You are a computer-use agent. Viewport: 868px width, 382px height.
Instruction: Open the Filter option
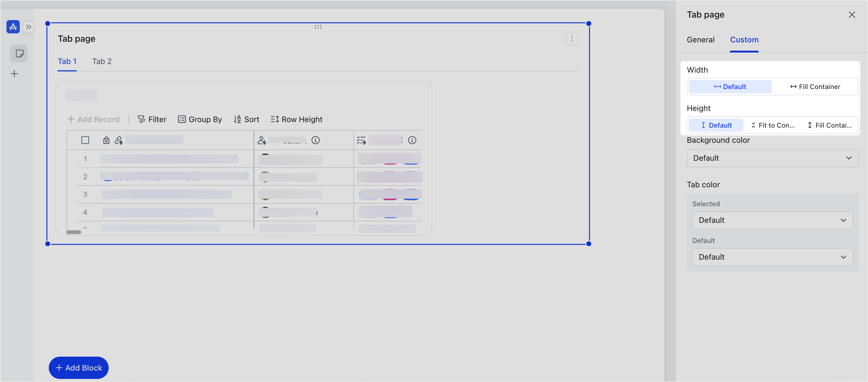coord(152,119)
